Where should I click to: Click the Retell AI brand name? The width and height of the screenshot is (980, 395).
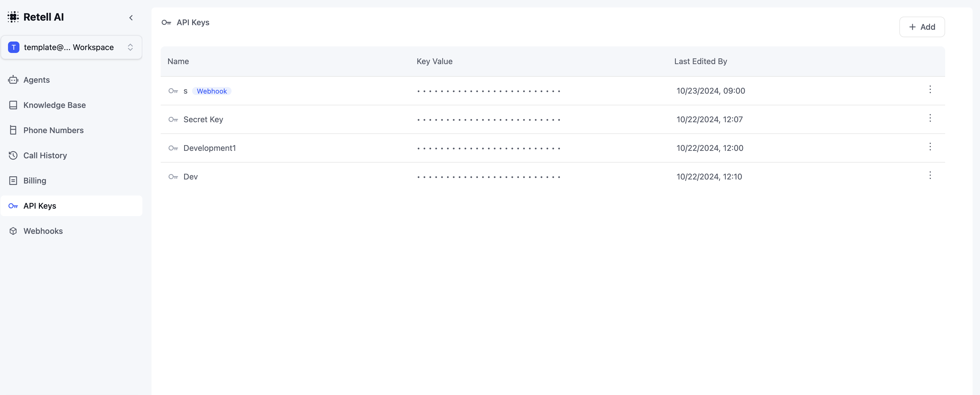(x=44, y=17)
